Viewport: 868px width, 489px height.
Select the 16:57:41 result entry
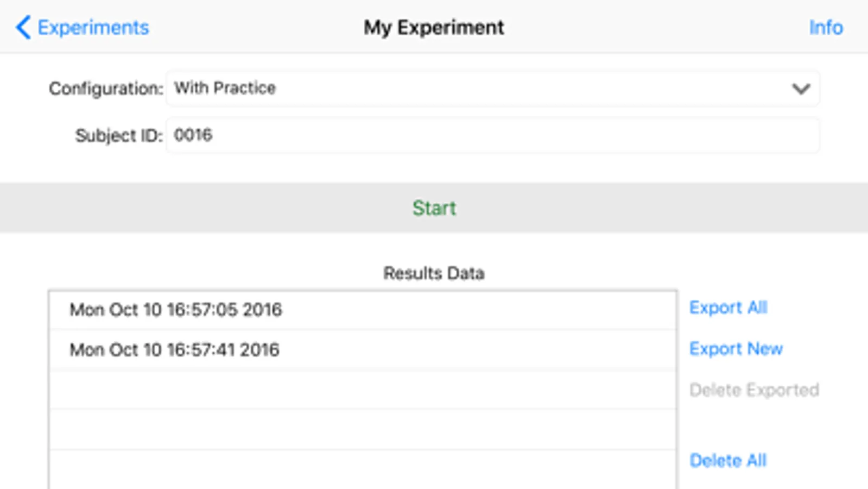click(363, 350)
